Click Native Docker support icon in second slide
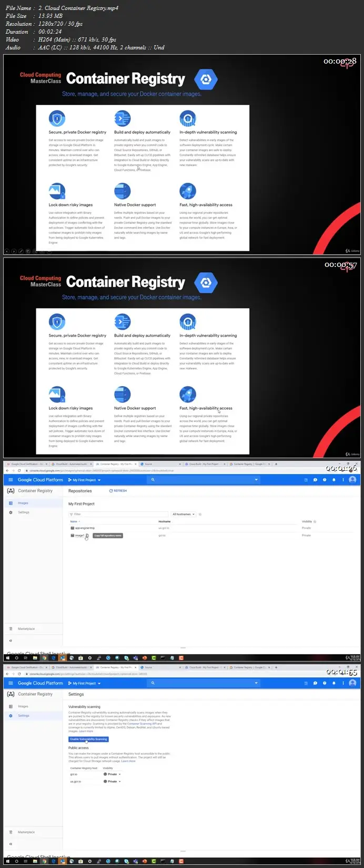Viewport: 364px width, 868px height. click(122, 395)
